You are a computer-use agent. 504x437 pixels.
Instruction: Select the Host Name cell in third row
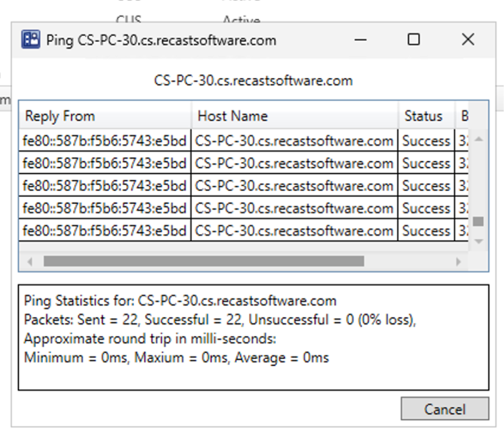[x=294, y=186]
